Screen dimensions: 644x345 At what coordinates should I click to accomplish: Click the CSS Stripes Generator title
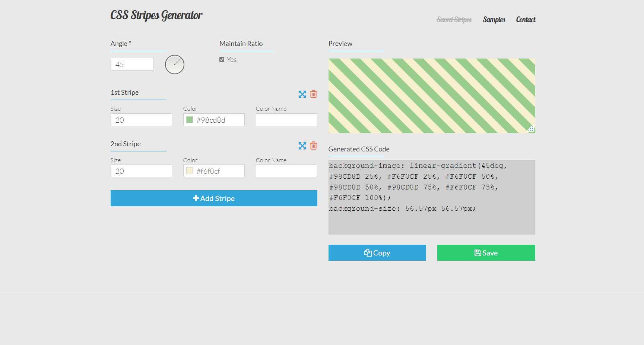[x=156, y=15]
